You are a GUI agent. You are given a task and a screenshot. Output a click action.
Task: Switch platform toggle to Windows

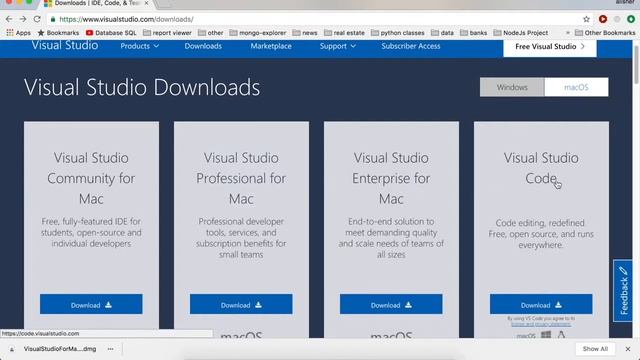click(x=512, y=87)
